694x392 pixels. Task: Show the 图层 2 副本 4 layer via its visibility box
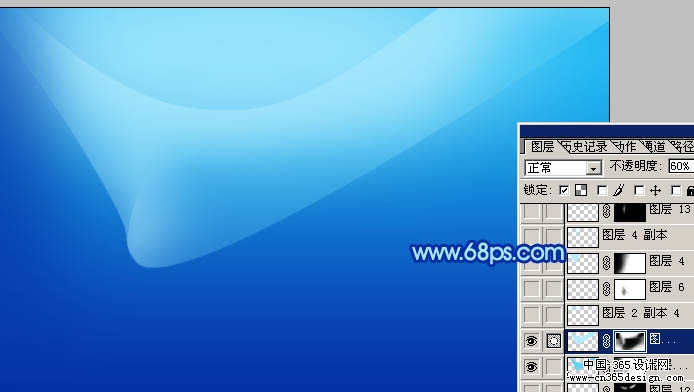[531, 315]
